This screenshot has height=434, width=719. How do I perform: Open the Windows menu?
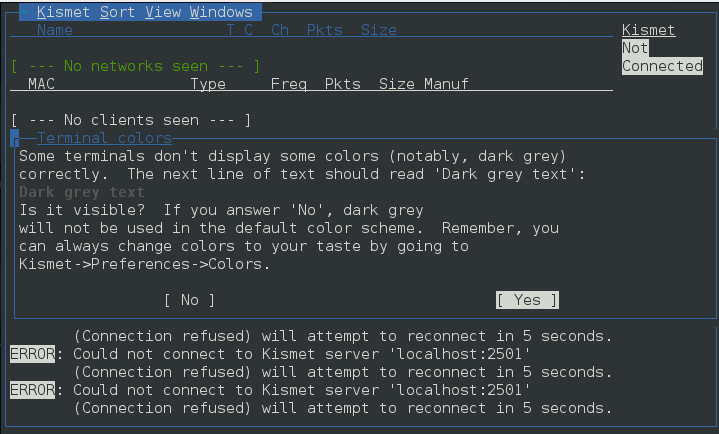click(x=221, y=12)
